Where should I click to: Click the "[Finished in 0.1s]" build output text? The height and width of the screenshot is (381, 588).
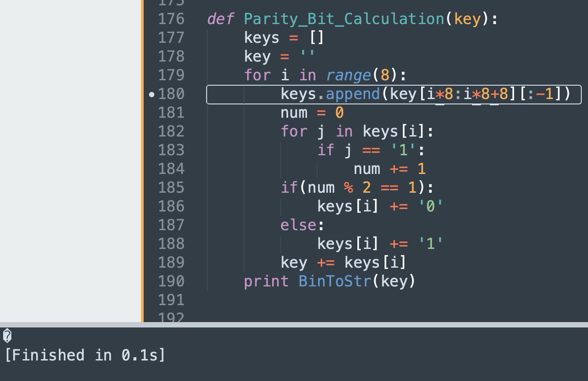point(85,355)
